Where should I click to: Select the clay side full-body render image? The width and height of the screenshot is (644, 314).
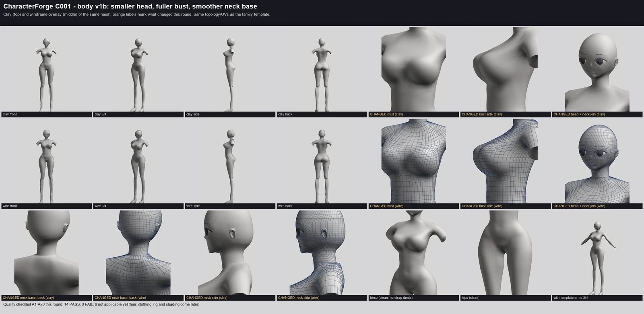(x=230, y=69)
